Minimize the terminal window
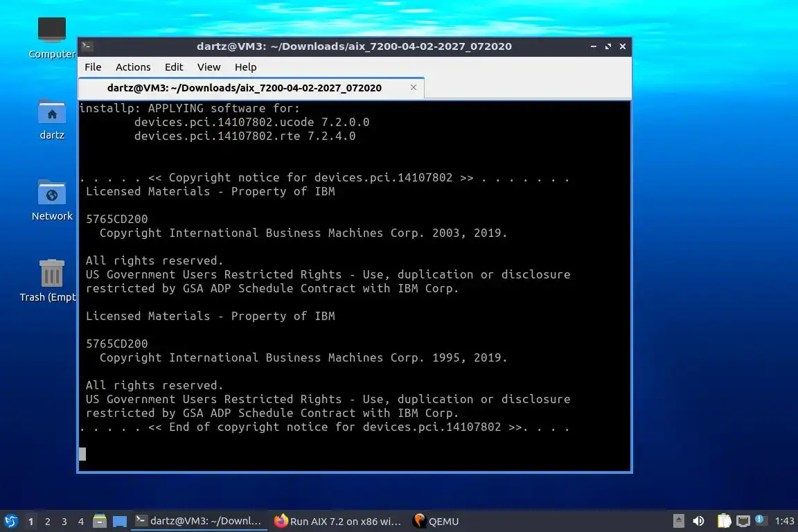The image size is (798, 532). tap(594, 46)
